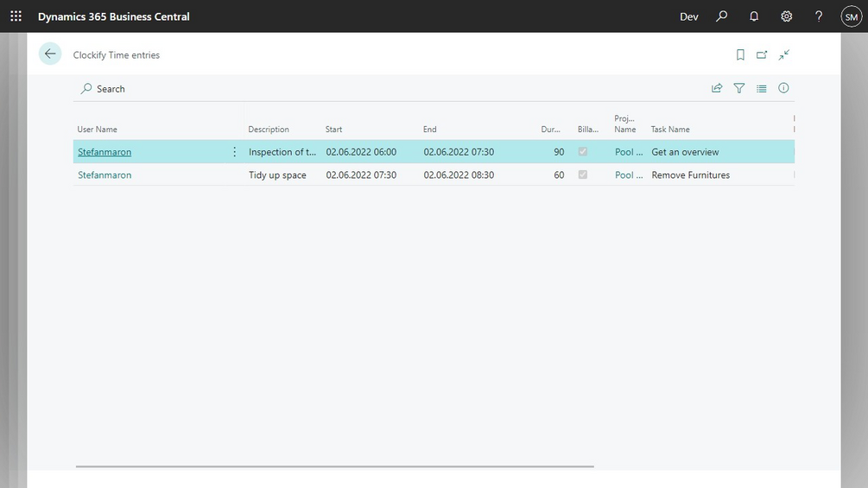Select the 02.06.2022 07:30 end cell in the first row
This screenshot has width=868, height=488.
pyautogui.click(x=459, y=152)
